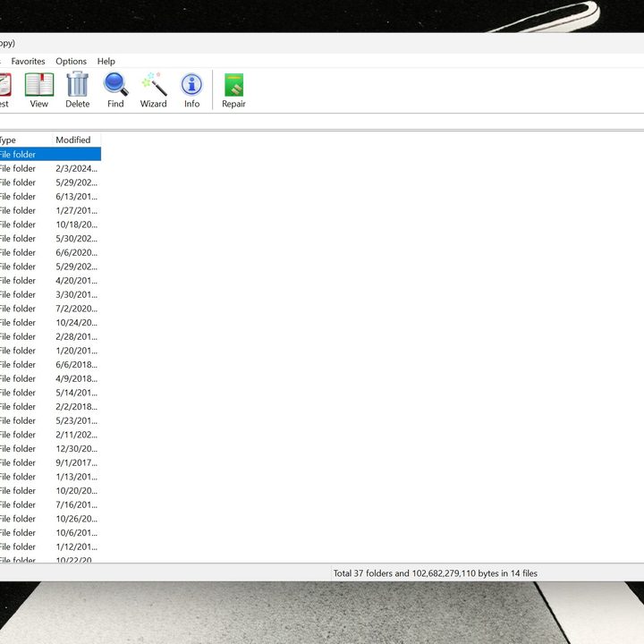The height and width of the screenshot is (644, 644).
Task: Select the row modified 2/2/2018
Action: tap(50, 406)
